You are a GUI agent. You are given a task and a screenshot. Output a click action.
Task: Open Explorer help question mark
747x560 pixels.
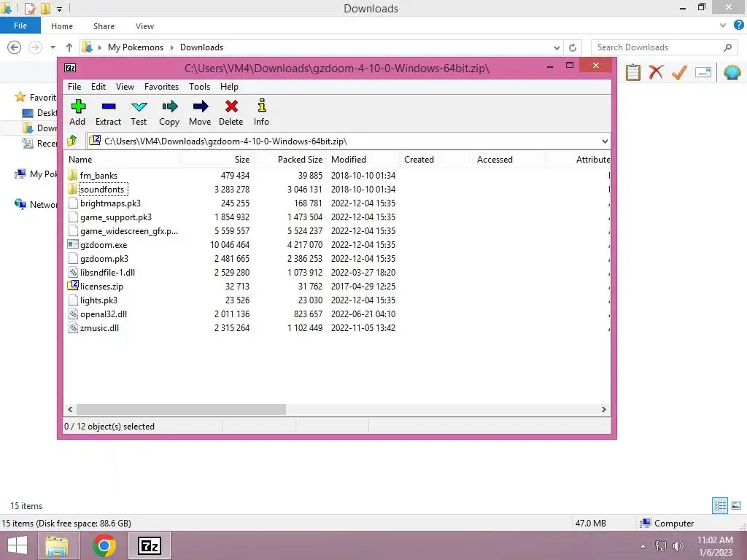tap(738, 26)
